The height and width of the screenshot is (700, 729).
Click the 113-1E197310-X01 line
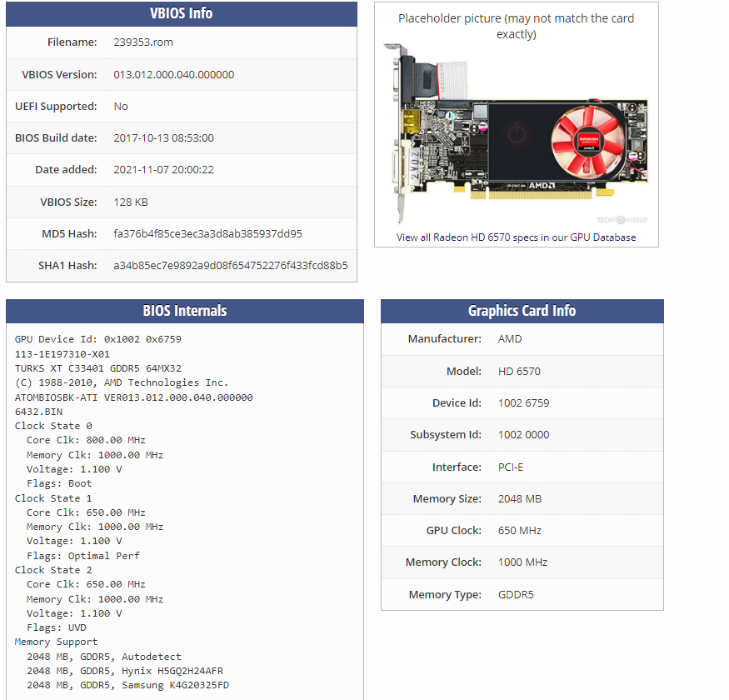tap(62, 354)
